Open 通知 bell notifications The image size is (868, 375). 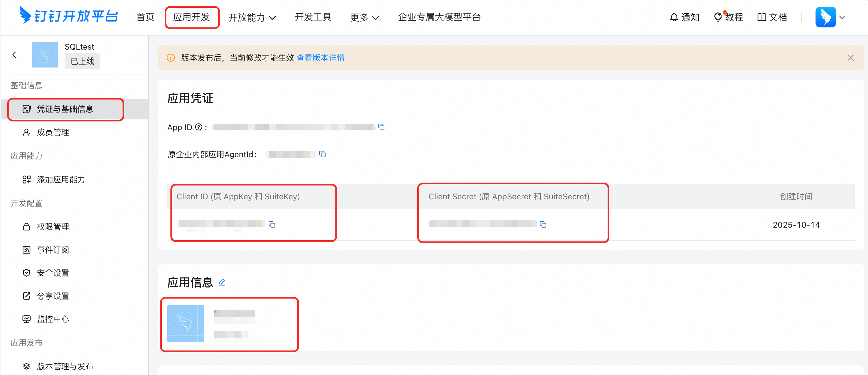coord(684,17)
